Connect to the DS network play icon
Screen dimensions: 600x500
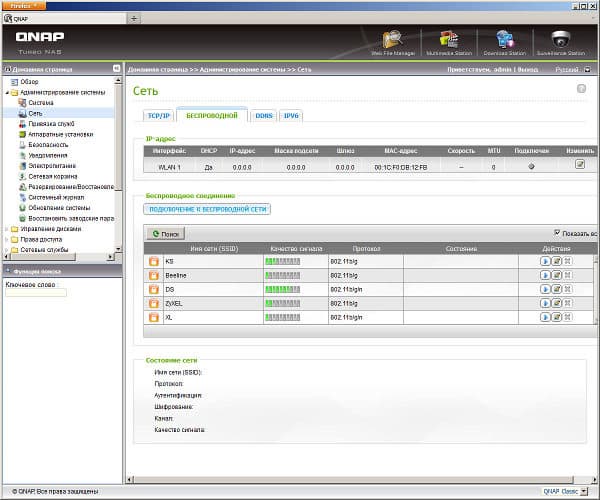click(545, 289)
